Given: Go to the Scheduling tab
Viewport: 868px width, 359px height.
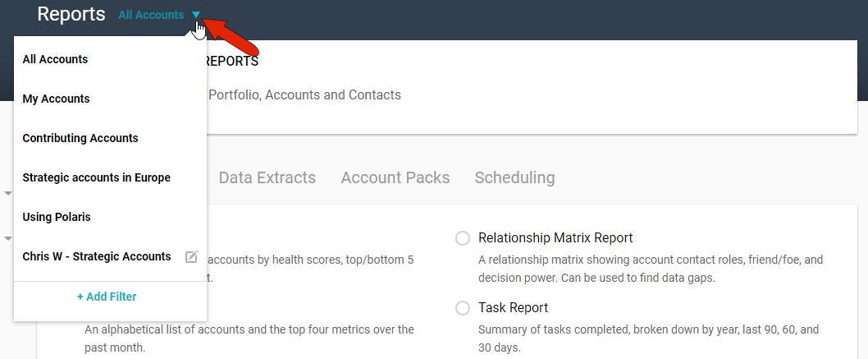Looking at the screenshot, I should click(x=514, y=177).
